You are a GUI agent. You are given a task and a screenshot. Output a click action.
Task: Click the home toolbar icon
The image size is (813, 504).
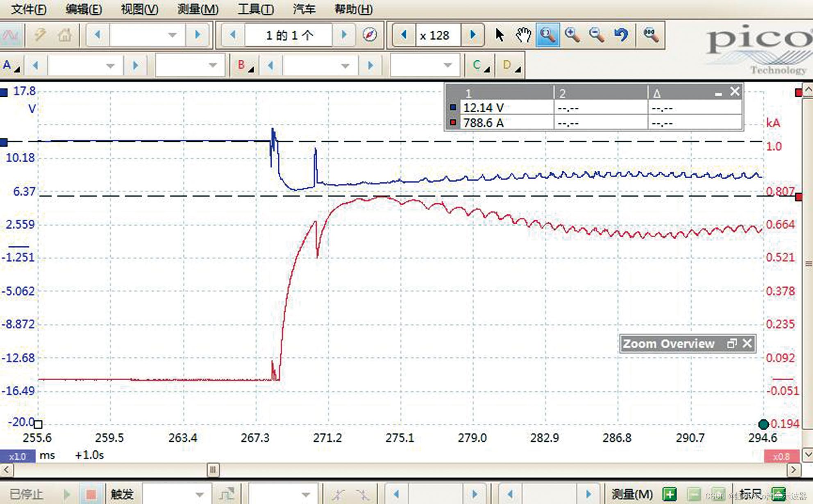[65, 35]
